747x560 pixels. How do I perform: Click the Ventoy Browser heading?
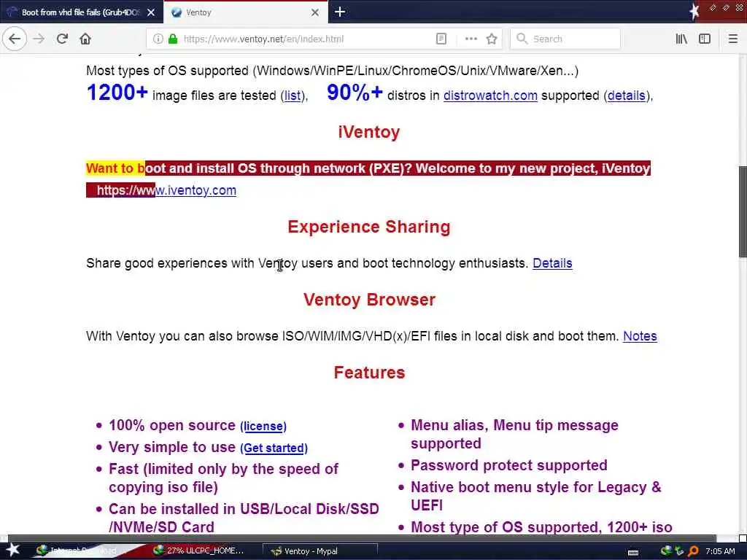click(x=369, y=300)
